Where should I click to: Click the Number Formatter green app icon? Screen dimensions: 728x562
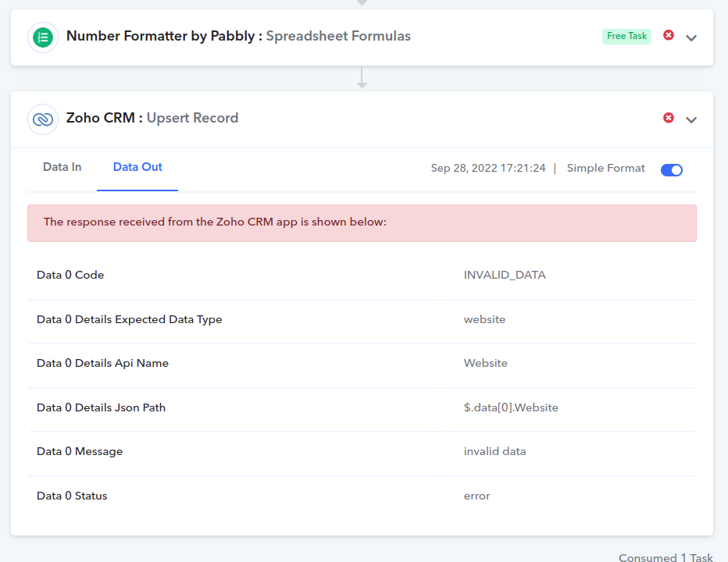click(43, 37)
